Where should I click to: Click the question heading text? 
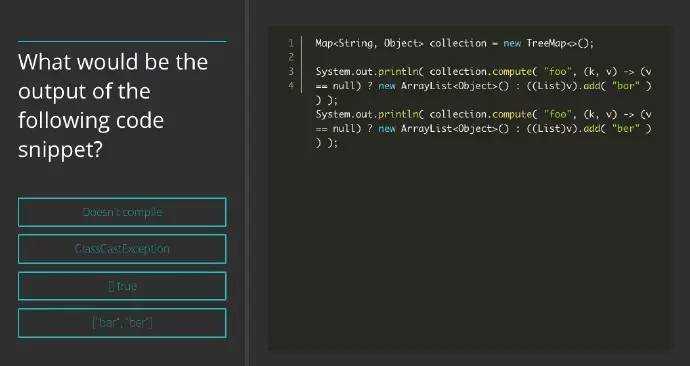coord(113,106)
